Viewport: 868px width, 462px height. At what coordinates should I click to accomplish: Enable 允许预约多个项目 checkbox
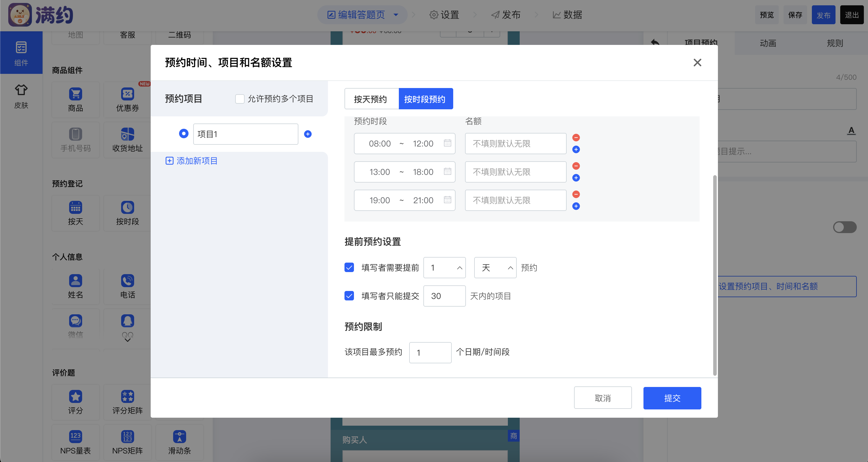[240, 99]
